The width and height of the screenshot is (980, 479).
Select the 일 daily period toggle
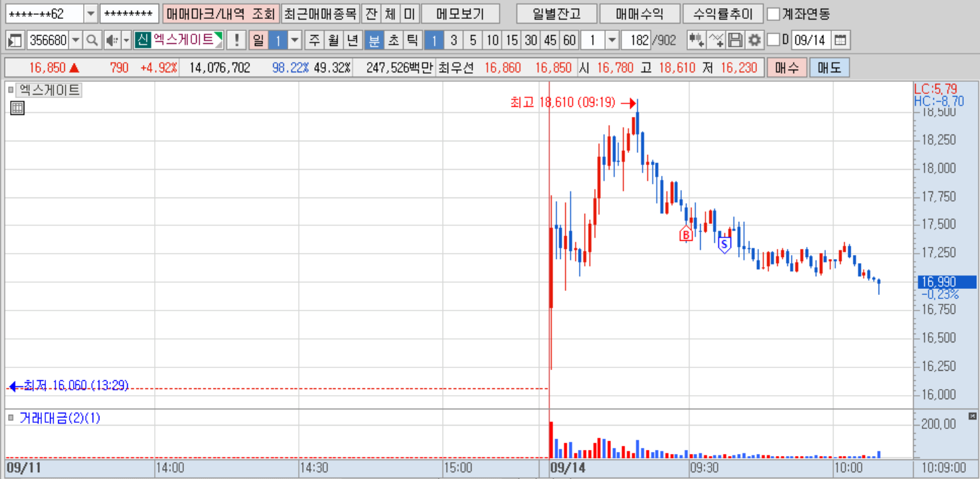(x=258, y=41)
